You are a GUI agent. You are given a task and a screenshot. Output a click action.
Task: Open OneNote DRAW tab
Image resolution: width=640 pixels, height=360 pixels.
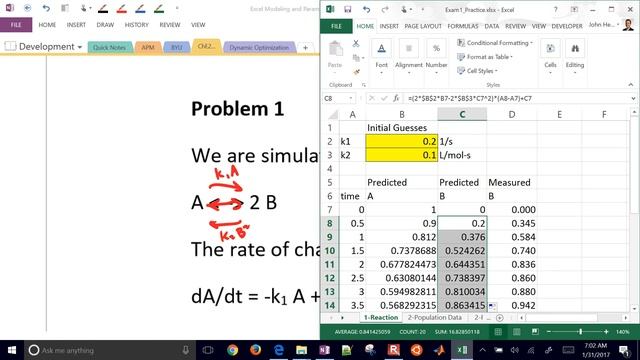pyautogui.click(x=105, y=25)
